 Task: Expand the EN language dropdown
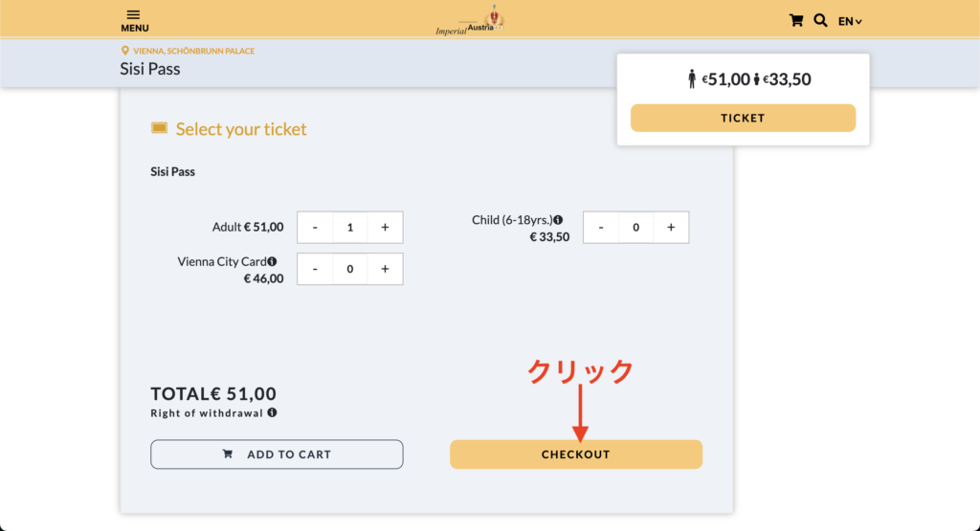tap(850, 21)
